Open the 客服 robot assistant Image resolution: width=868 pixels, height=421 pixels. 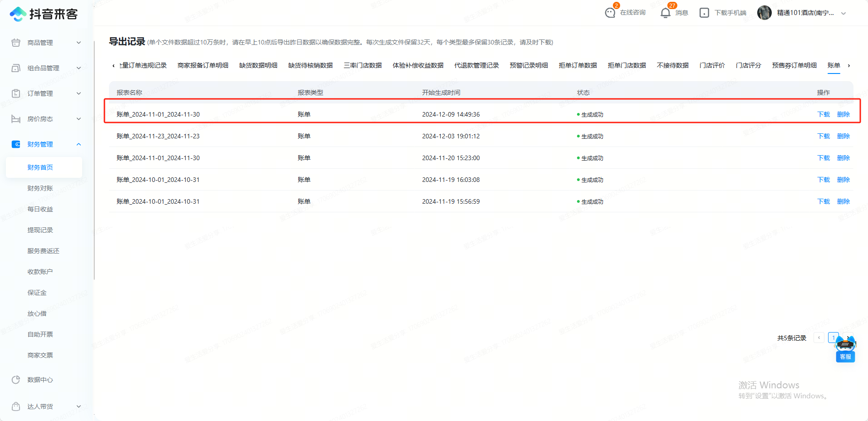(x=845, y=348)
